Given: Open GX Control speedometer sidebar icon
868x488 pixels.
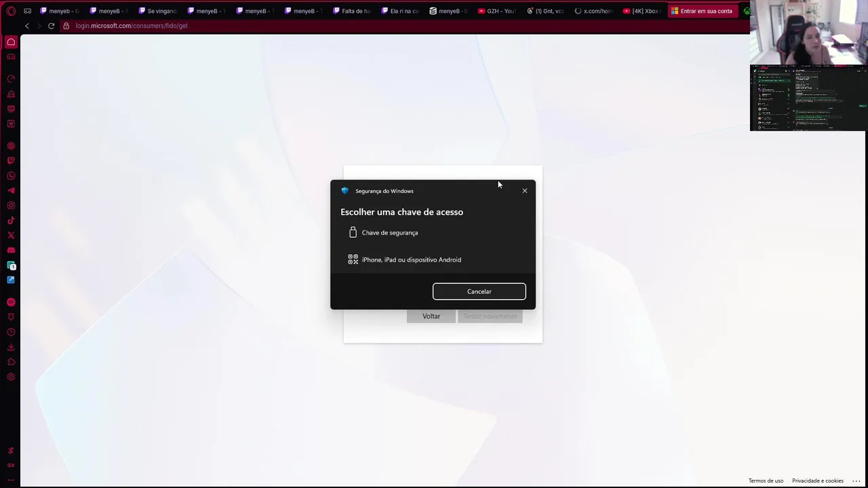Looking at the screenshot, I should click(x=11, y=79).
